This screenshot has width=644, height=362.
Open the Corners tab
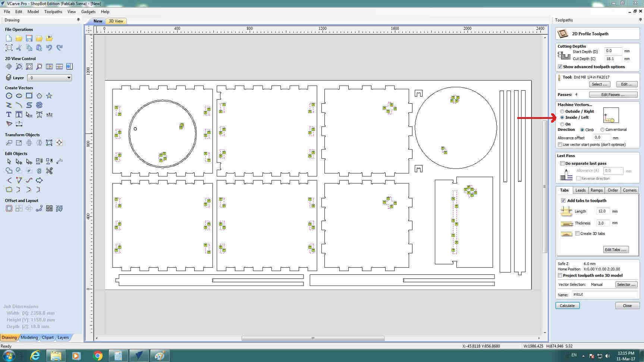(629, 190)
